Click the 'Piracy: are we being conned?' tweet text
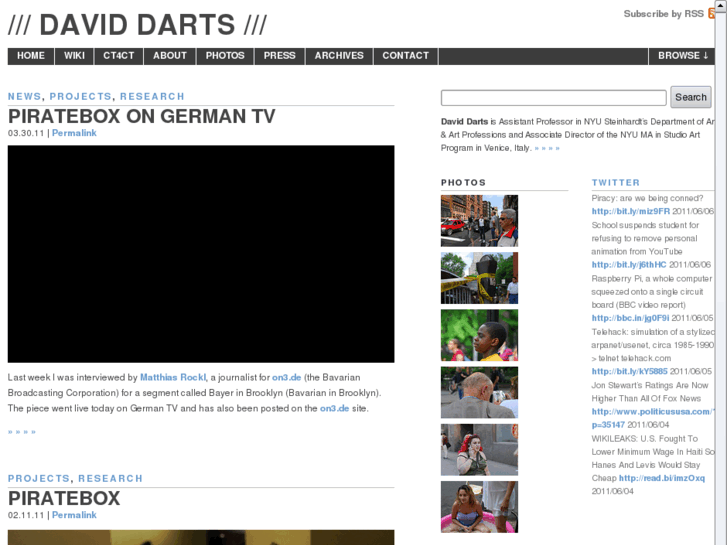Screen dimensions: 727x545 (647, 199)
